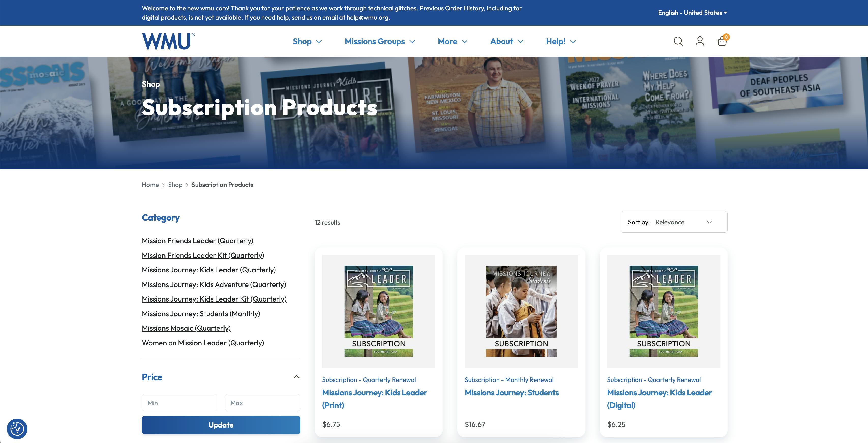Open the search magnifier icon
This screenshot has width=868, height=443.
pyautogui.click(x=678, y=41)
